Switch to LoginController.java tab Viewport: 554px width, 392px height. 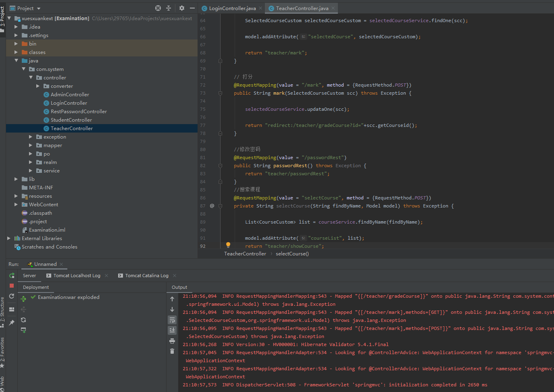pyautogui.click(x=232, y=8)
